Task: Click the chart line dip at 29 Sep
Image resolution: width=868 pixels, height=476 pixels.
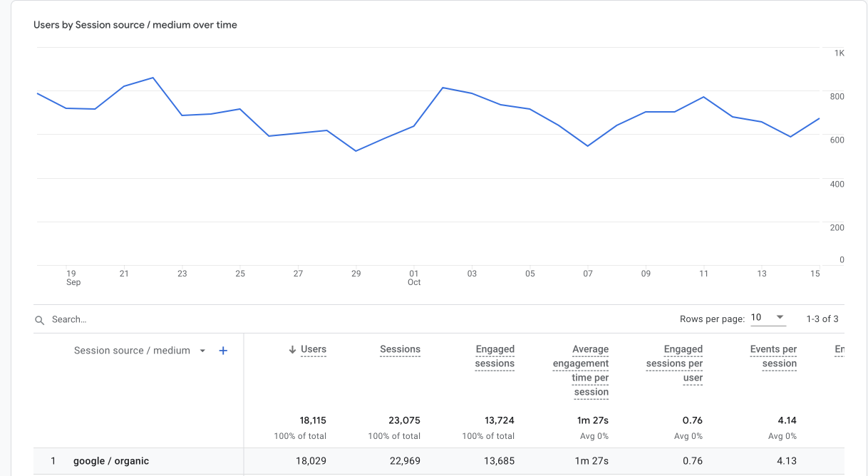Action: pyautogui.click(x=356, y=151)
